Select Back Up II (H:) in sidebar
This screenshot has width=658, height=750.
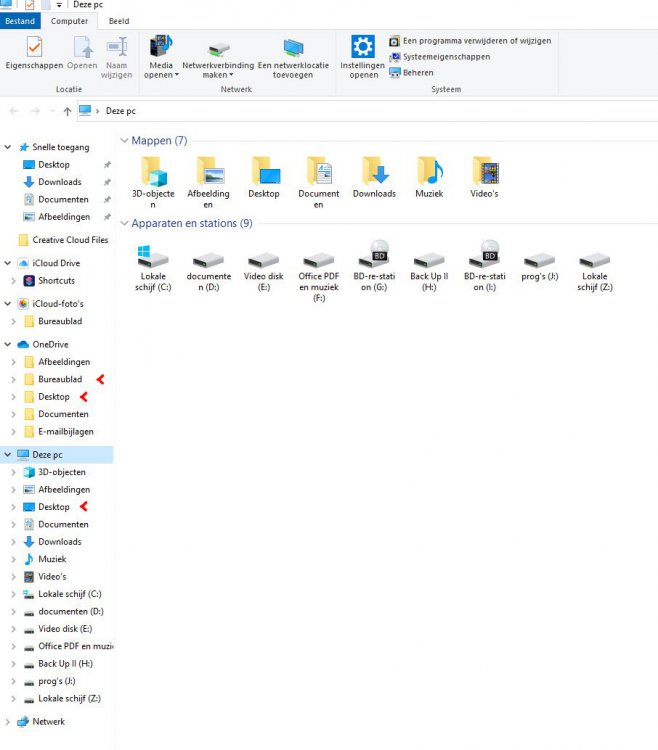click(65, 664)
